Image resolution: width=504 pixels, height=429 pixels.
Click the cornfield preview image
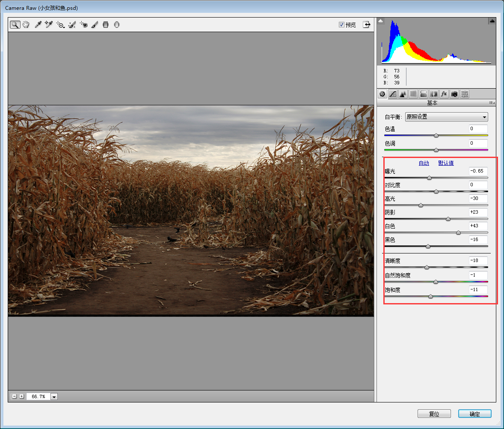click(x=191, y=211)
